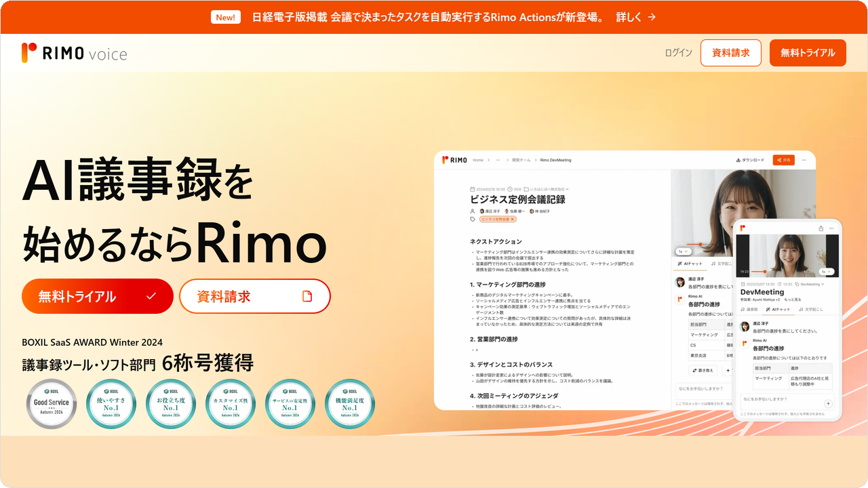Screen dimensions: 868x488
Task: Open the more options icon beside 共有
Action: tap(804, 160)
